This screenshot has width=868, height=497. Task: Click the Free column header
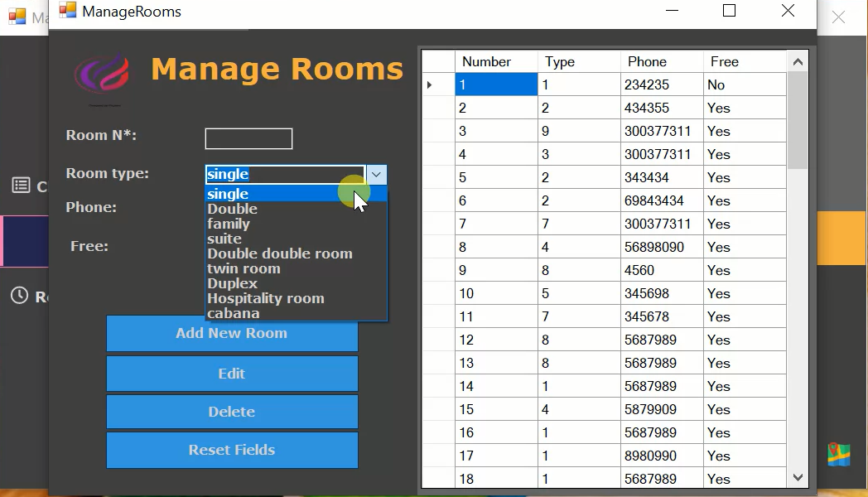point(724,60)
